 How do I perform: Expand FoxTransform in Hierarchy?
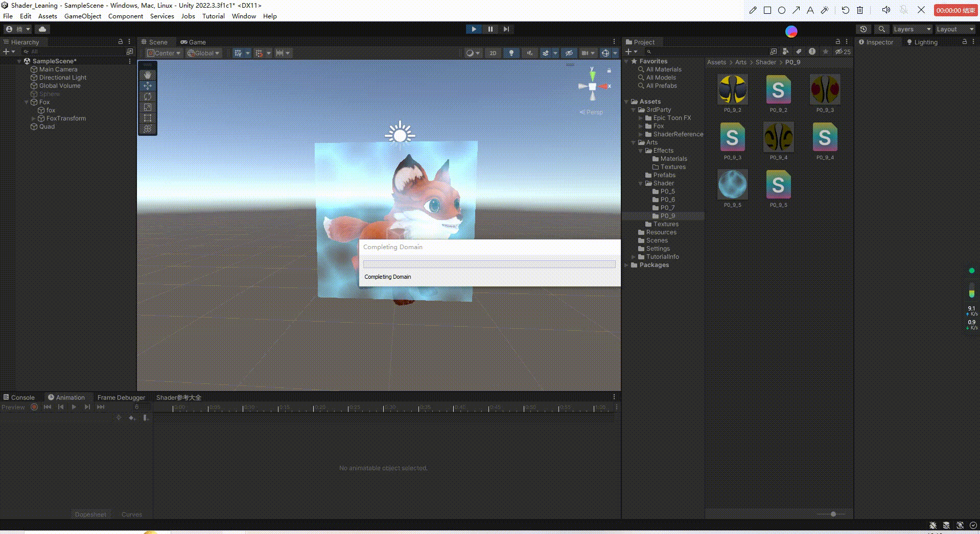click(x=34, y=118)
